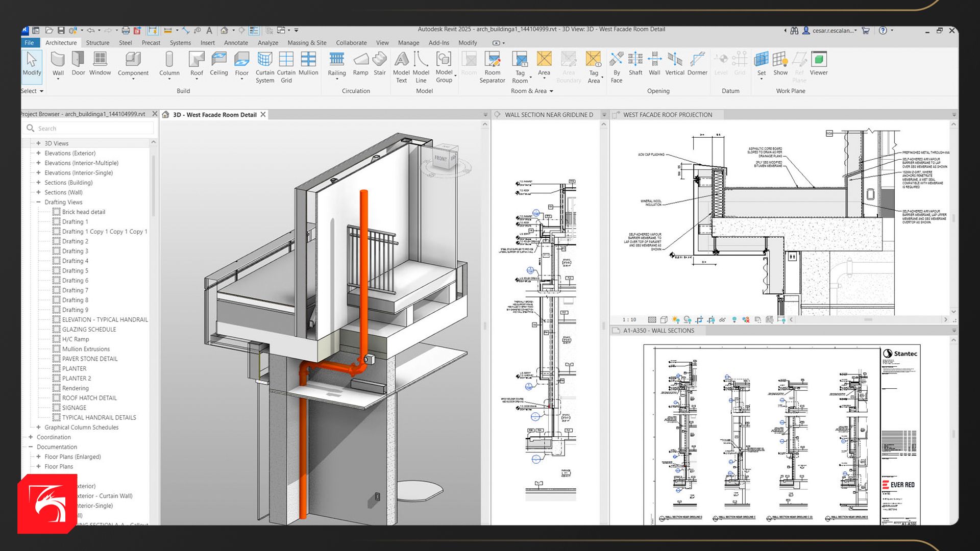Screen dimensions: 980x551
Task: Click the 1 : 10 view scale
Action: pos(629,320)
